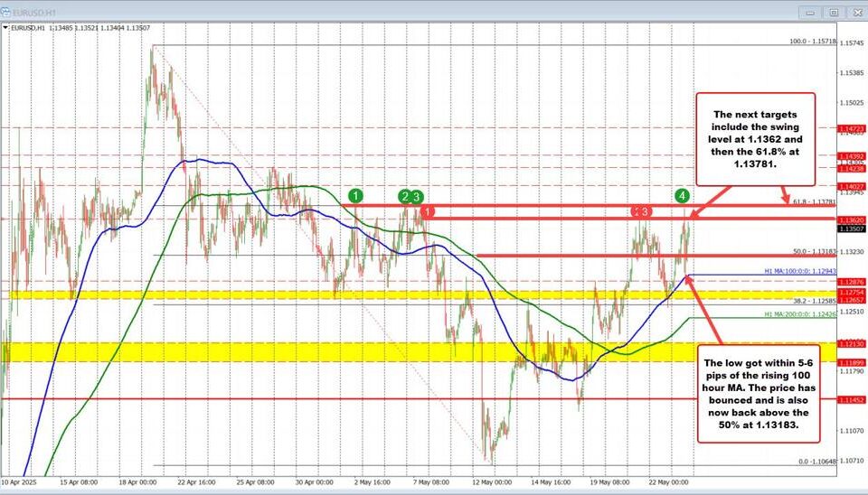Select the 38.2 - 1.12585 Fibonacci label
Screen dimensions: 868x495
pos(815,302)
